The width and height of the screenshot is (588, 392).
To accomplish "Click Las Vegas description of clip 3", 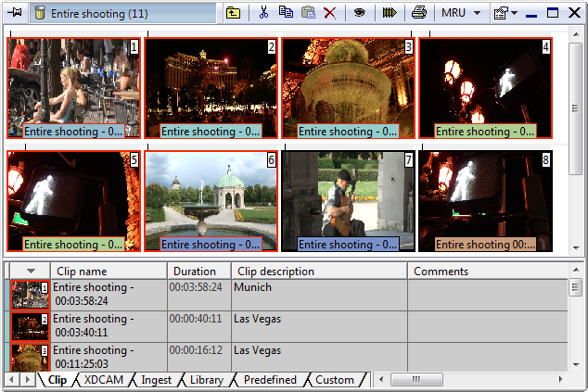I will (x=319, y=357).
